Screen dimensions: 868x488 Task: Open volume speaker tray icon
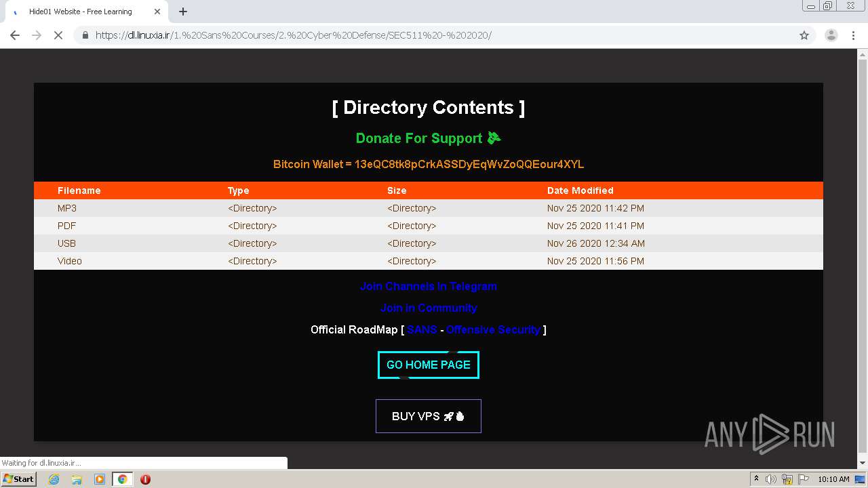coord(771,479)
